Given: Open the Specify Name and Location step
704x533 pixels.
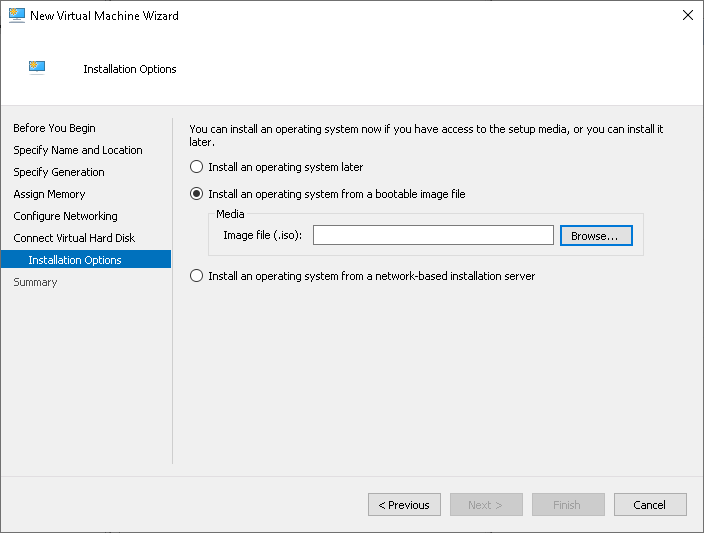Looking at the screenshot, I should pos(78,150).
